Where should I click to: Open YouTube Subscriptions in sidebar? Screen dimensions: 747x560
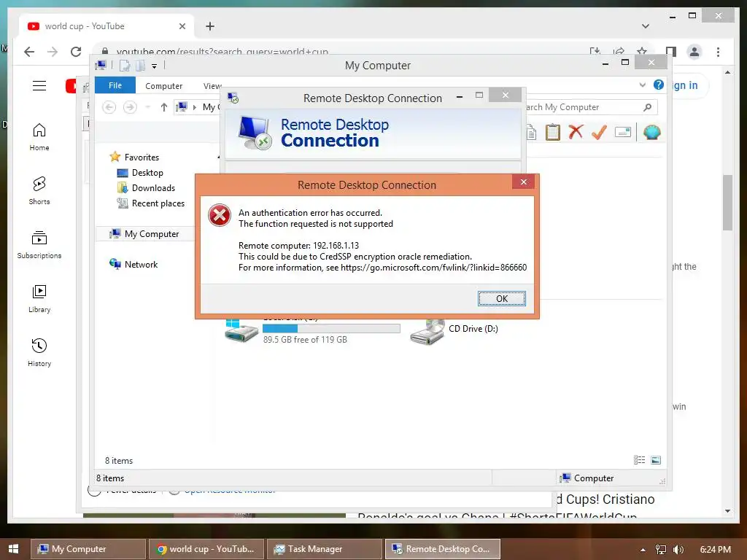coord(39,245)
